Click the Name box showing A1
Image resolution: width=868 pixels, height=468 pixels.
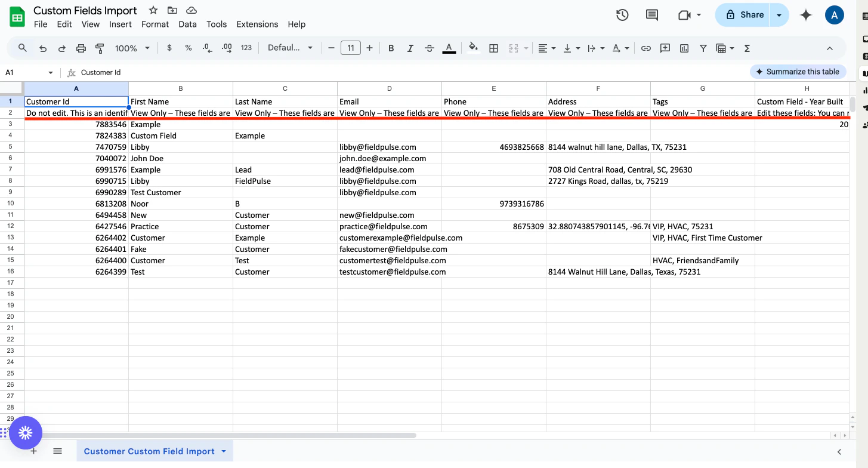29,72
